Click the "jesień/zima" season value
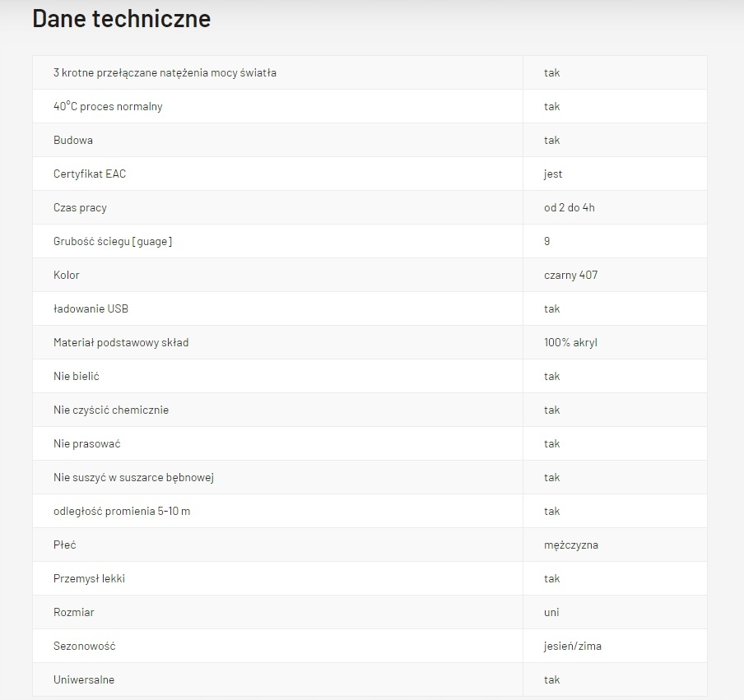Screen dimensions: 744x700 (x=572, y=647)
